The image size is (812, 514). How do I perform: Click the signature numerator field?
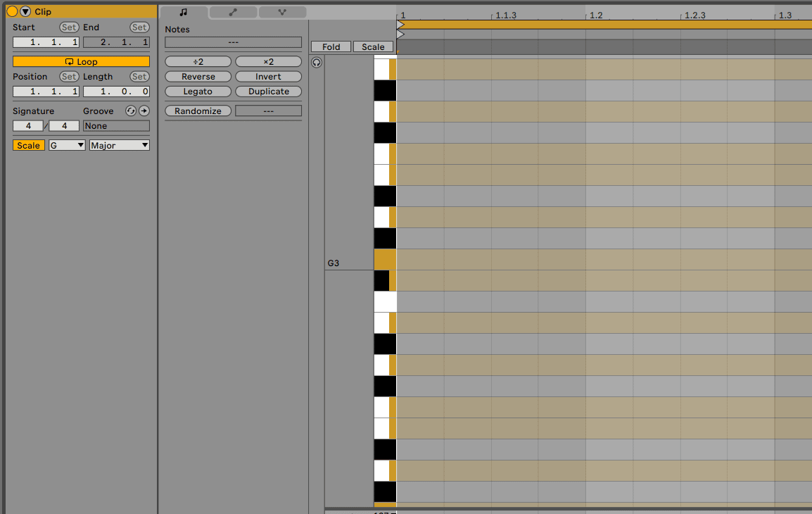tap(28, 126)
